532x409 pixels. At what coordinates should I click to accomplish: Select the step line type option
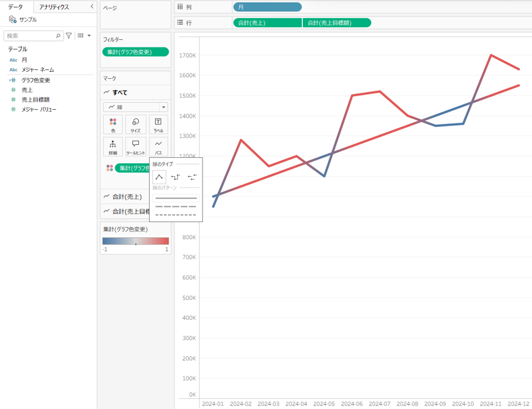[175, 177]
